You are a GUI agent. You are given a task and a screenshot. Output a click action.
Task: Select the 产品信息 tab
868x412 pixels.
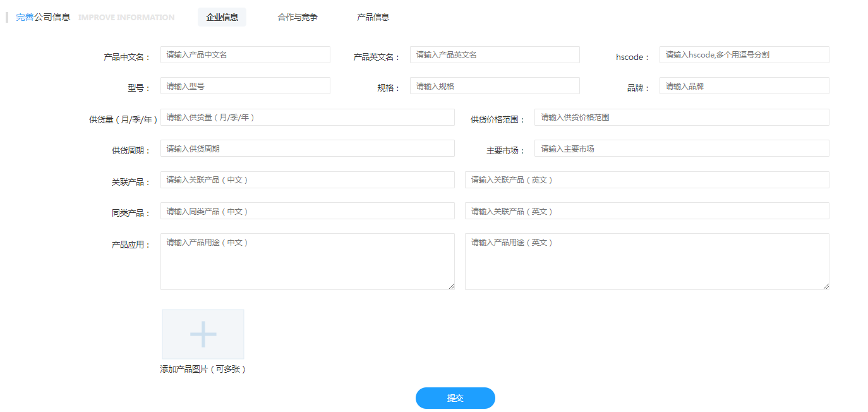(373, 17)
